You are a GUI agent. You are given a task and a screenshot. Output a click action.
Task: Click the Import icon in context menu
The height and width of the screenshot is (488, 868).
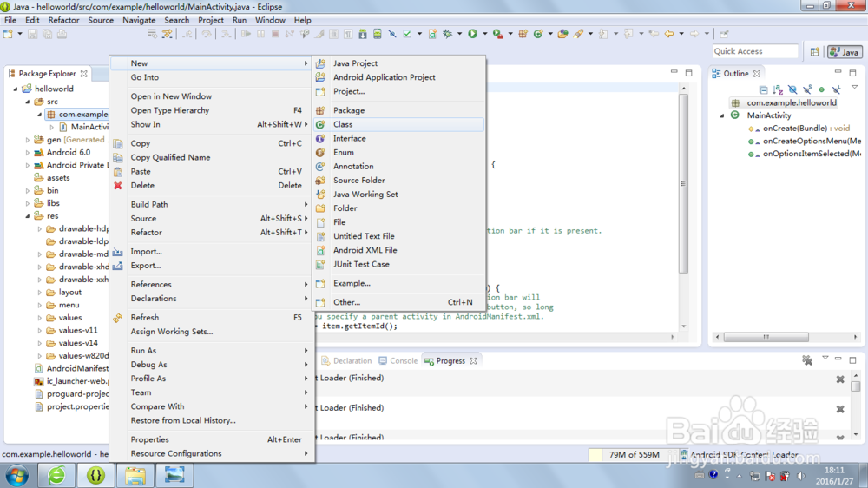[x=118, y=252]
